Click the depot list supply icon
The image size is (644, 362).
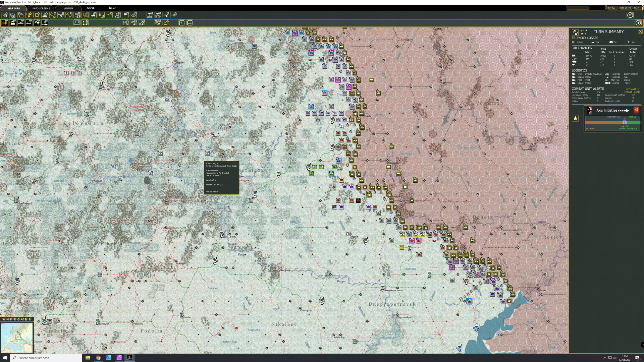coord(158,23)
